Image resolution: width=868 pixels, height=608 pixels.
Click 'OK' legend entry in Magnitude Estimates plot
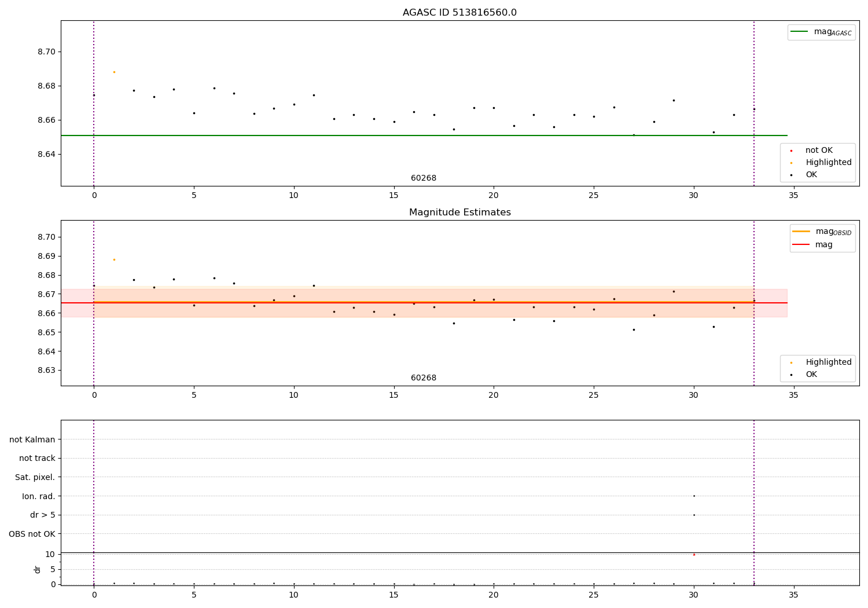[804, 375]
